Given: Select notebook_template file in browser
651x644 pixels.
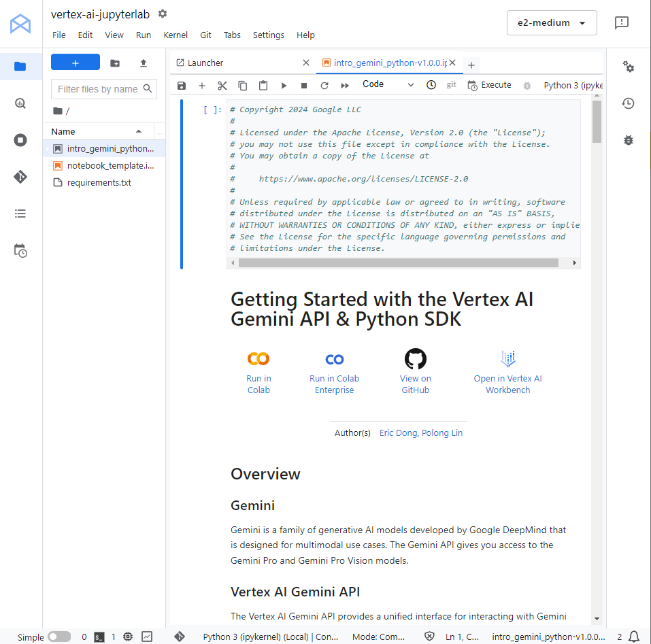Looking at the screenshot, I should point(104,165).
